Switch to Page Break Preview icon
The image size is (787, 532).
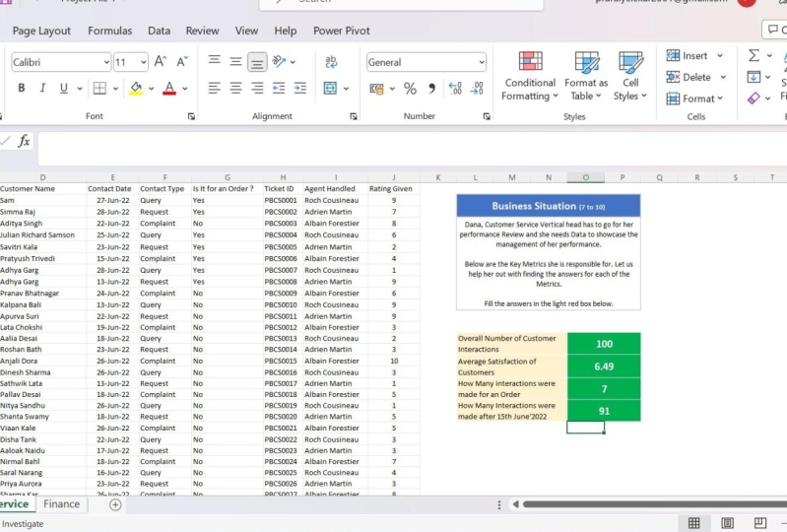(759, 523)
